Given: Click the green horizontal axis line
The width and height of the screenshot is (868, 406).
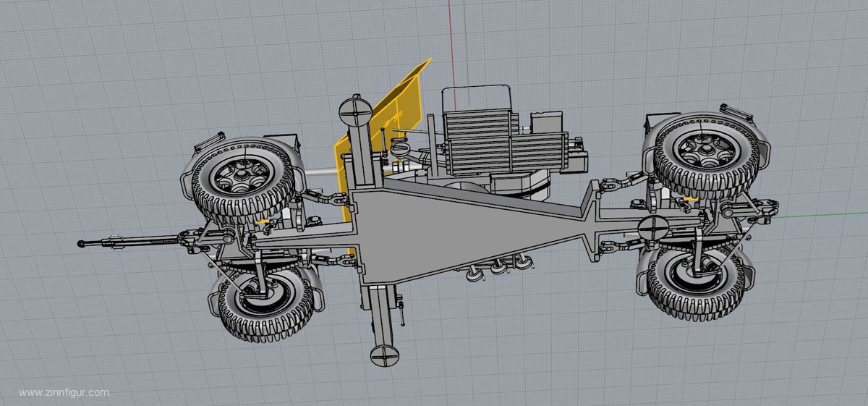Looking at the screenshot, I should coord(821,215).
